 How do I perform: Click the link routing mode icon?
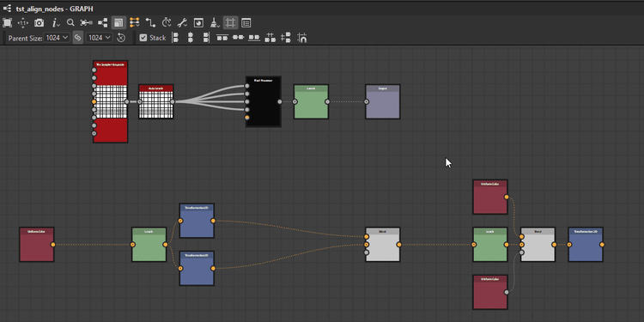pyautogui.click(x=150, y=22)
